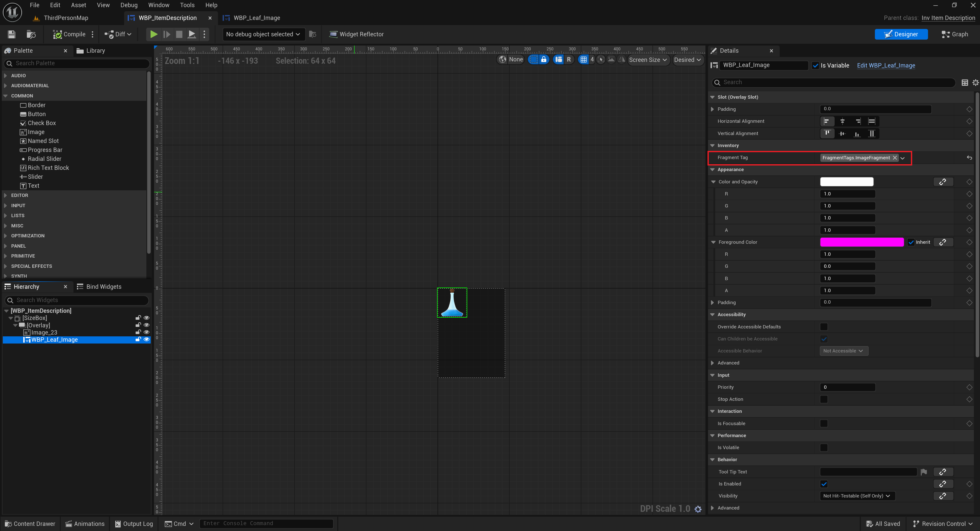The width and height of the screenshot is (980, 531).
Task: Select center horizontal alignment icon
Action: point(842,121)
